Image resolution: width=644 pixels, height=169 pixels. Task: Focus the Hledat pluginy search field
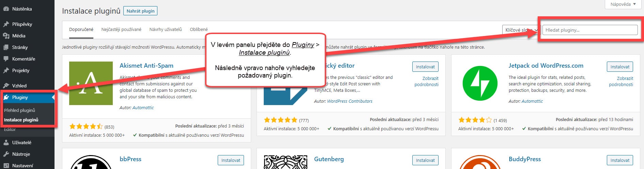590,30
